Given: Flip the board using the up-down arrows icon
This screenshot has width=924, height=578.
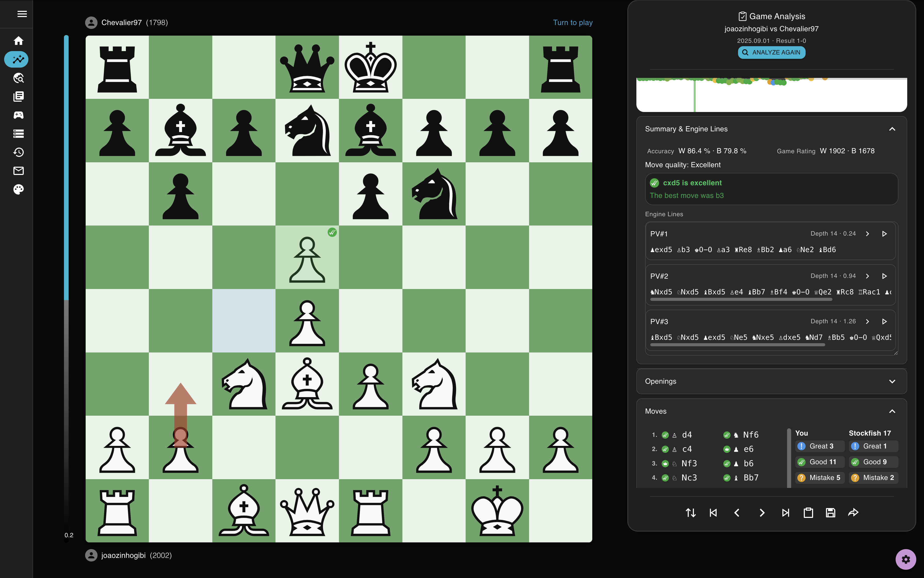Looking at the screenshot, I should pos(691,513).
